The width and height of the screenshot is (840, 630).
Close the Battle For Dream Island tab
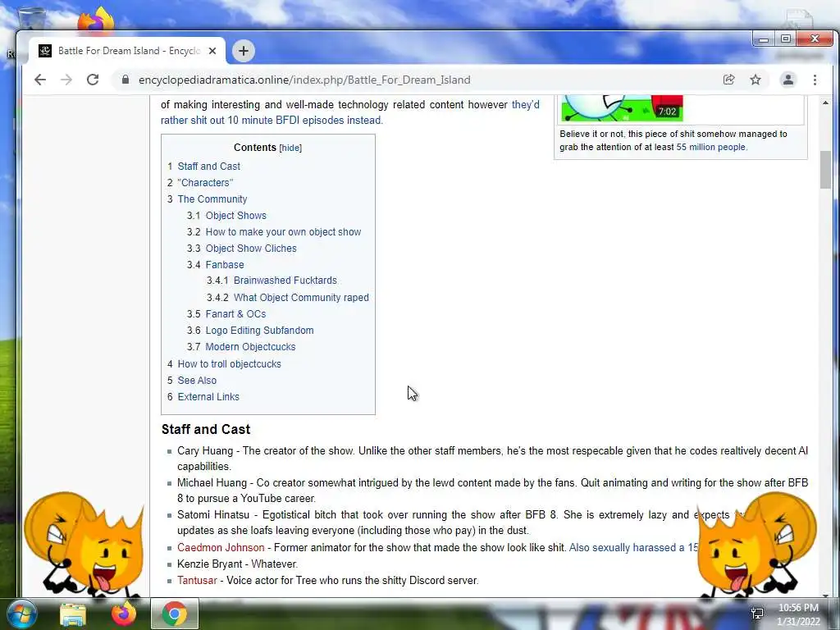tap(212, 51)
